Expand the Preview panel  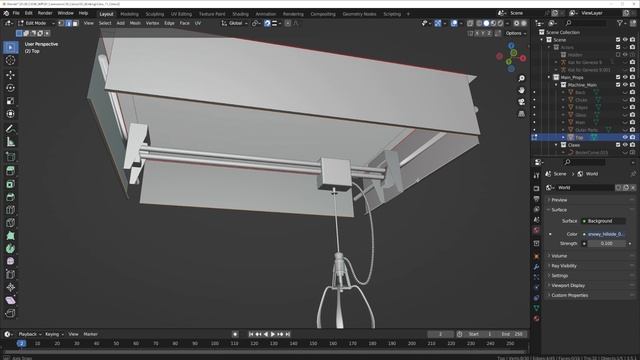tap(590, 200)
